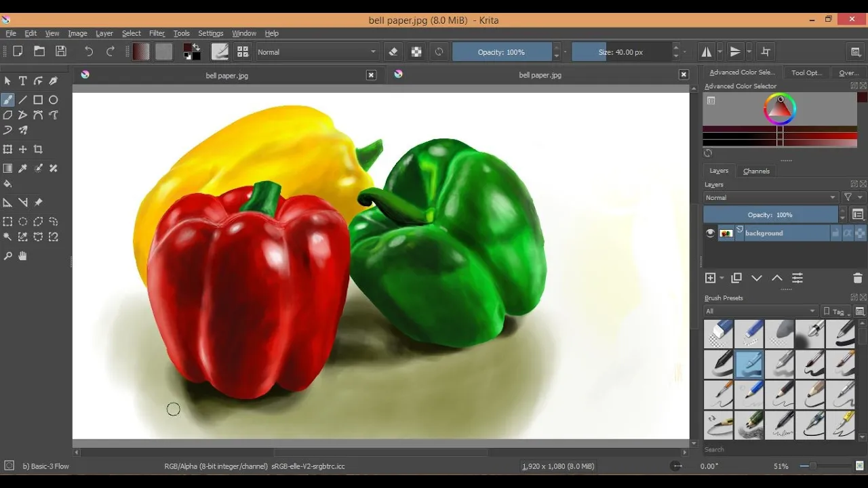This screenshot has width=868, height=488.
Task: Select the Measure tool
Action: (x=22, y=203)
